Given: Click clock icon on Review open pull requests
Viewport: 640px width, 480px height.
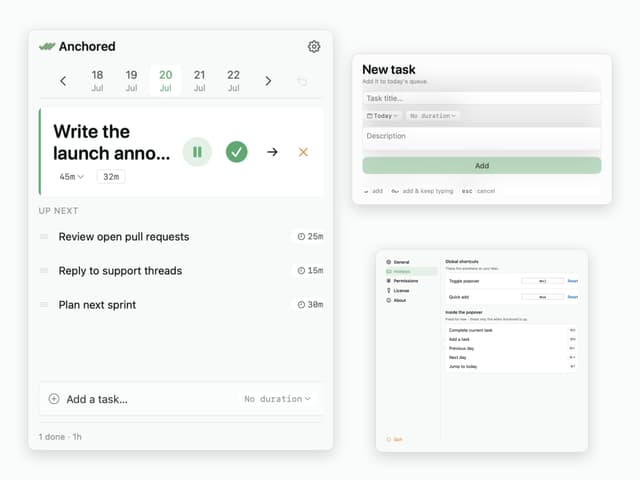Looking at the screenshot, I should (x=301, y=236).
